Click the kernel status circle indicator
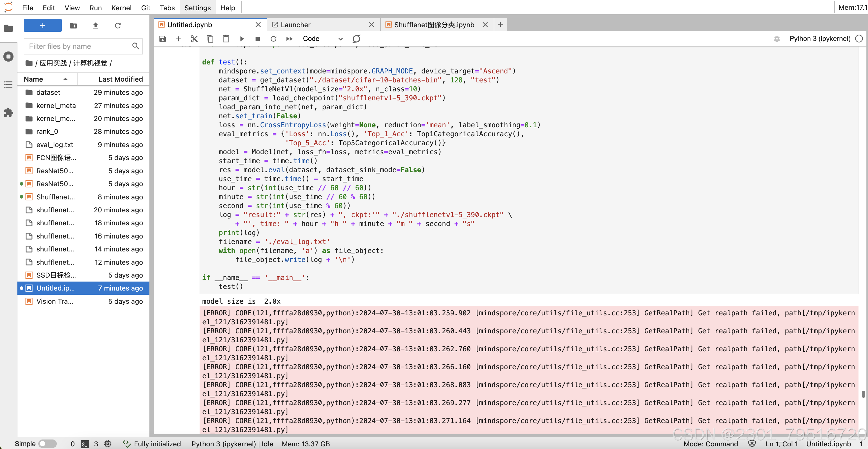The width and height of the screenshot is (868, 449). (859, 39)
